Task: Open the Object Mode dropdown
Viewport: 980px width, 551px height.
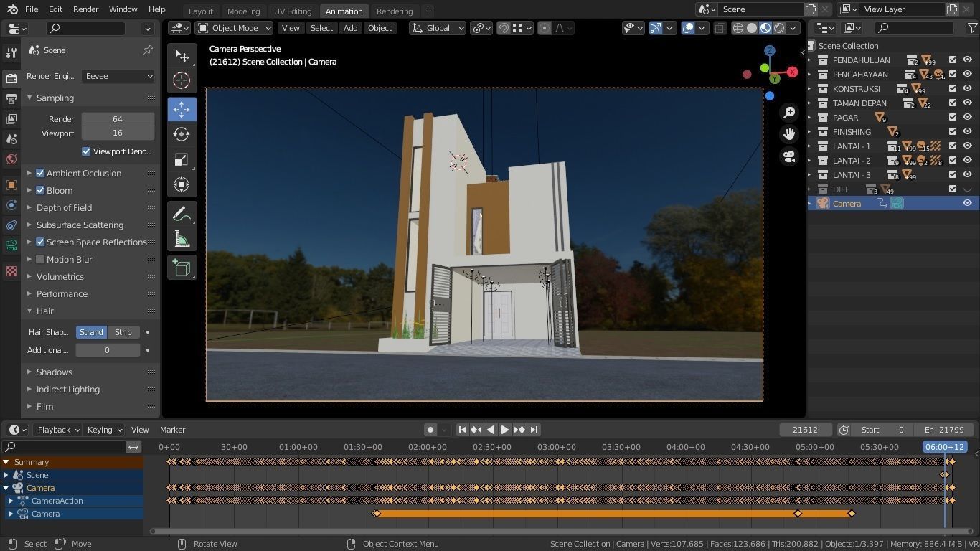Action: coord(235,28)
